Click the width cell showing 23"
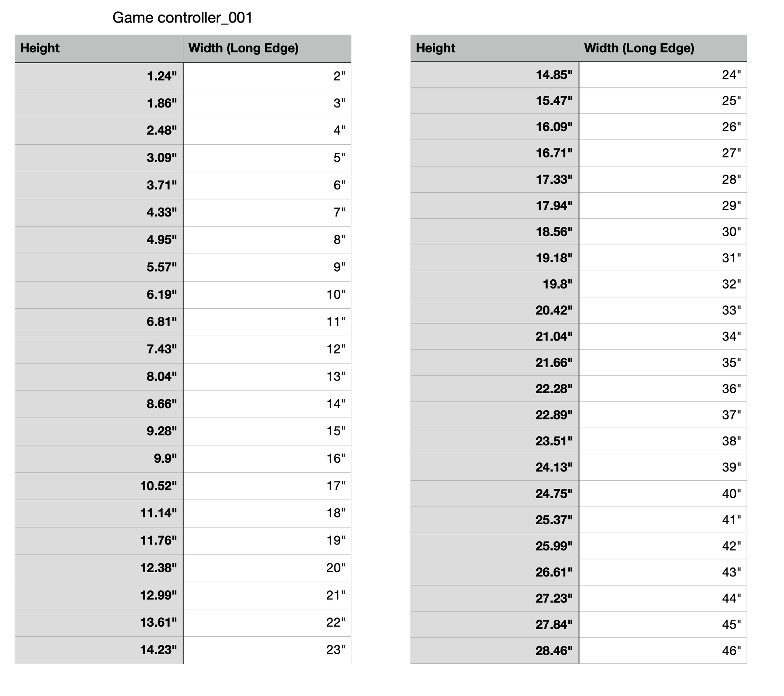The image size is (784, 696). (x=267, y=650)
